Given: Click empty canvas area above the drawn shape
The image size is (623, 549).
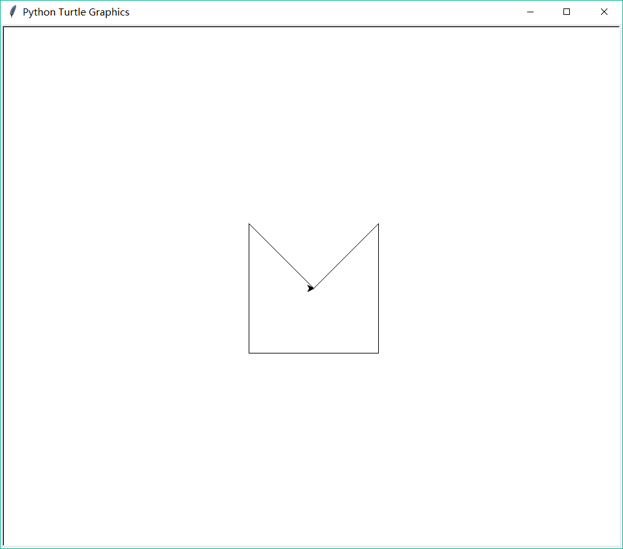Looking at the screenshot, I should (314, 120).
